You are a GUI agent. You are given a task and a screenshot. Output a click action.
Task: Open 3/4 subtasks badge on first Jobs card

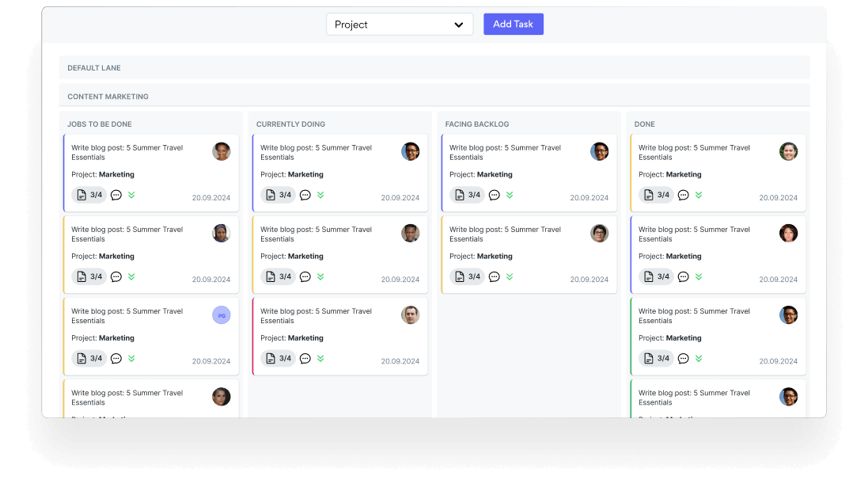(89, 195)
